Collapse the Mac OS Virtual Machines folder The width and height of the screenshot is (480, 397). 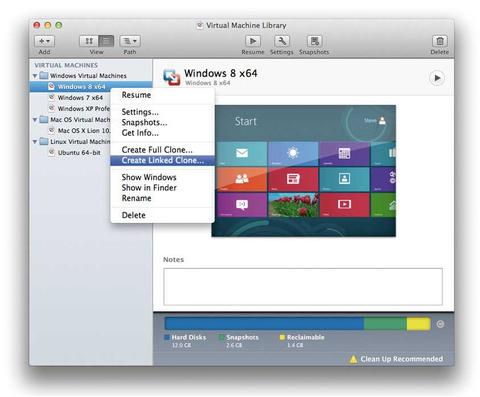coord(35,120)
